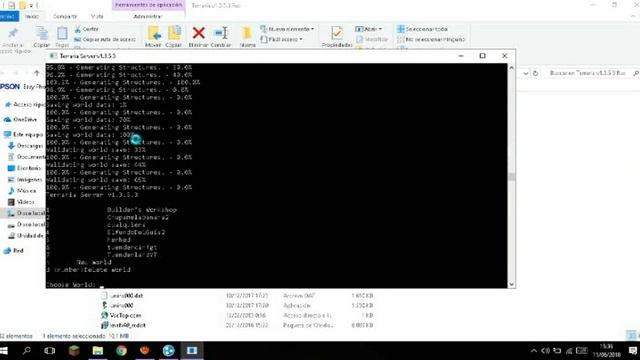Open Google Chrome from the taskbar

121,351
